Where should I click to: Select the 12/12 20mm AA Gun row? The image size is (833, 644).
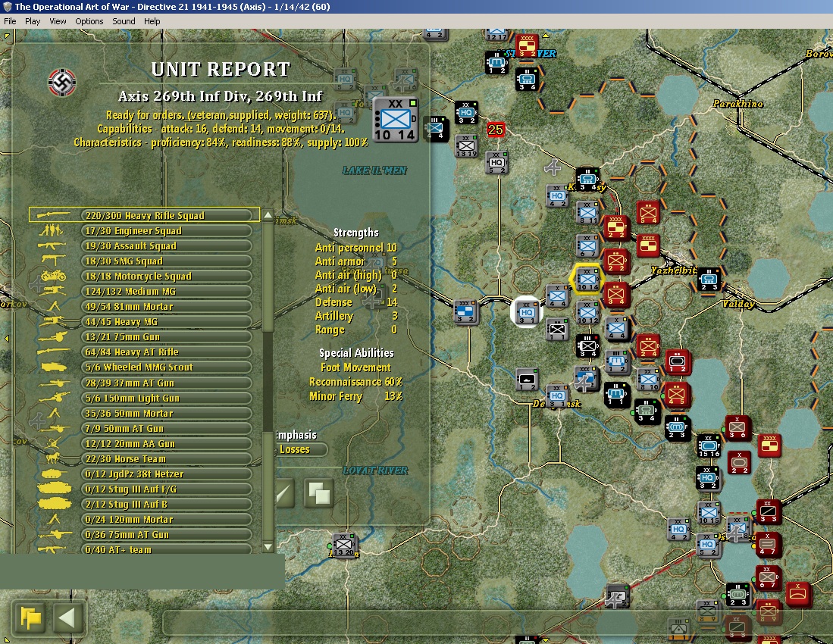pos(166,443)
